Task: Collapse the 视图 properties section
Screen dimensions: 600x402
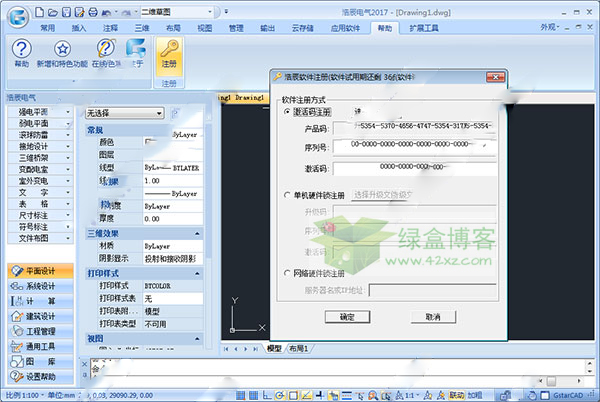Action: point(197,339)
